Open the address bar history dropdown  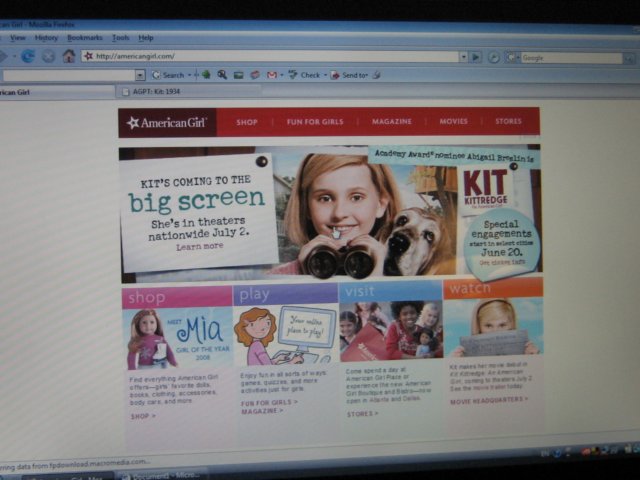point(463,57)
